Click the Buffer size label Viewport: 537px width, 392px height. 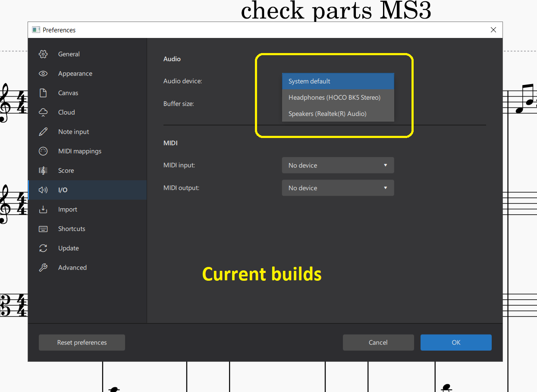click(x=179, y=103)
